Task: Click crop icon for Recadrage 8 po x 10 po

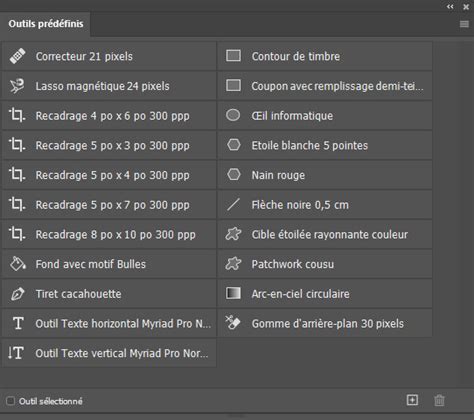Action: tap(17, 234)
